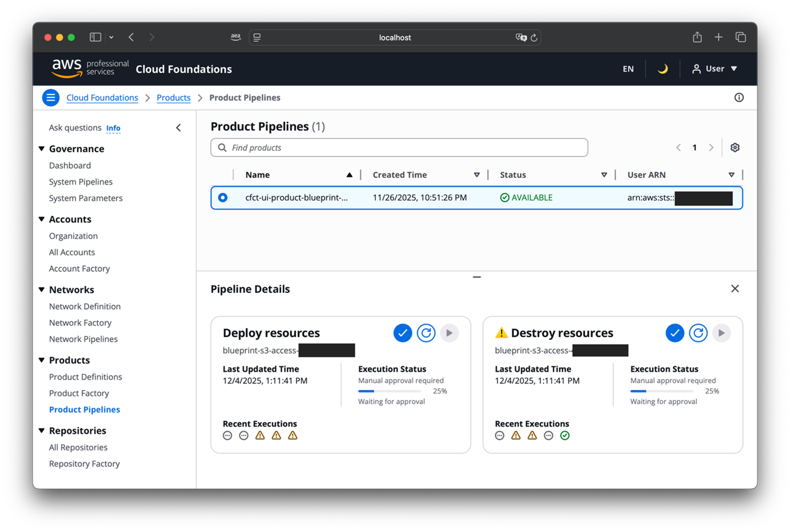The width and height of the screenshot is (790, 532).
Task: Open table preferences gear icon
Action: [735, 148]
